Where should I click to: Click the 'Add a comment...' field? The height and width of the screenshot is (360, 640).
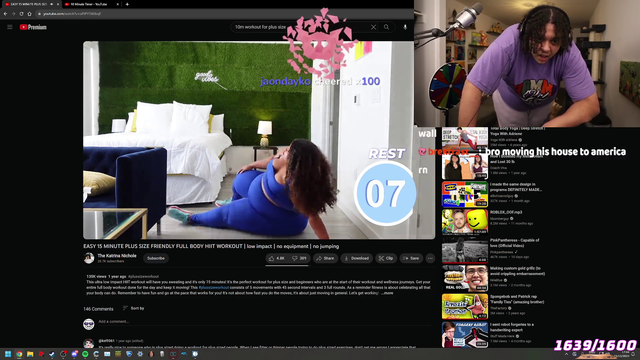pos(264,322)
